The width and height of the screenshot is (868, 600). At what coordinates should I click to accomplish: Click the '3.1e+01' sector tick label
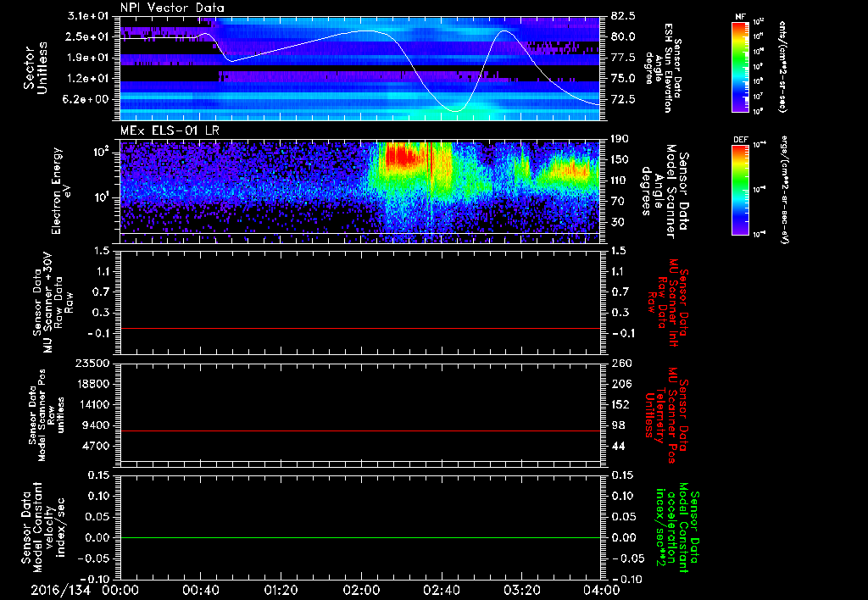coord(88,16)
